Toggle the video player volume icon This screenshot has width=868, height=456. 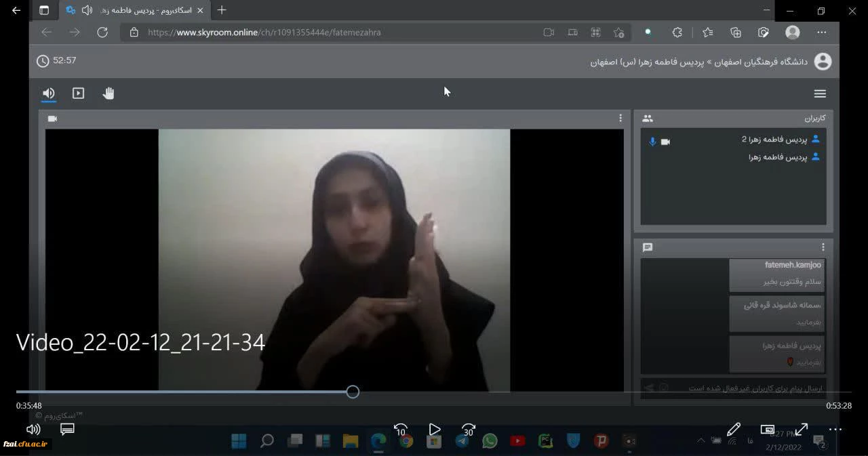[33, 430]
